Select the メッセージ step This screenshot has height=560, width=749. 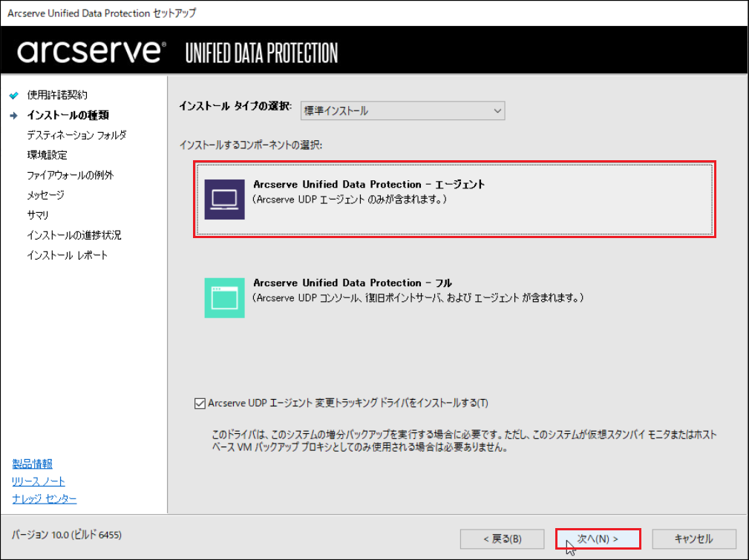pos(45,195)
